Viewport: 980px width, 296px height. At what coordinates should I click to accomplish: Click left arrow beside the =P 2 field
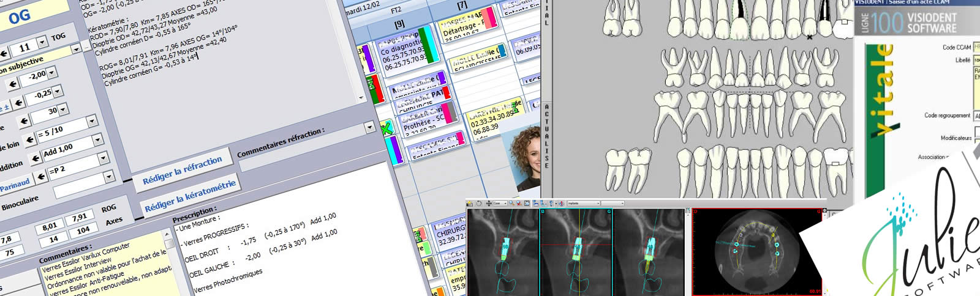pyautogui.click(x=41, y=177)
